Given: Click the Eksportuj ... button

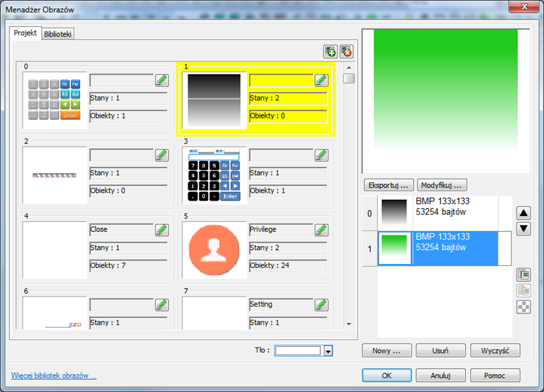Looking at the screenshot, I should [388, 185].
